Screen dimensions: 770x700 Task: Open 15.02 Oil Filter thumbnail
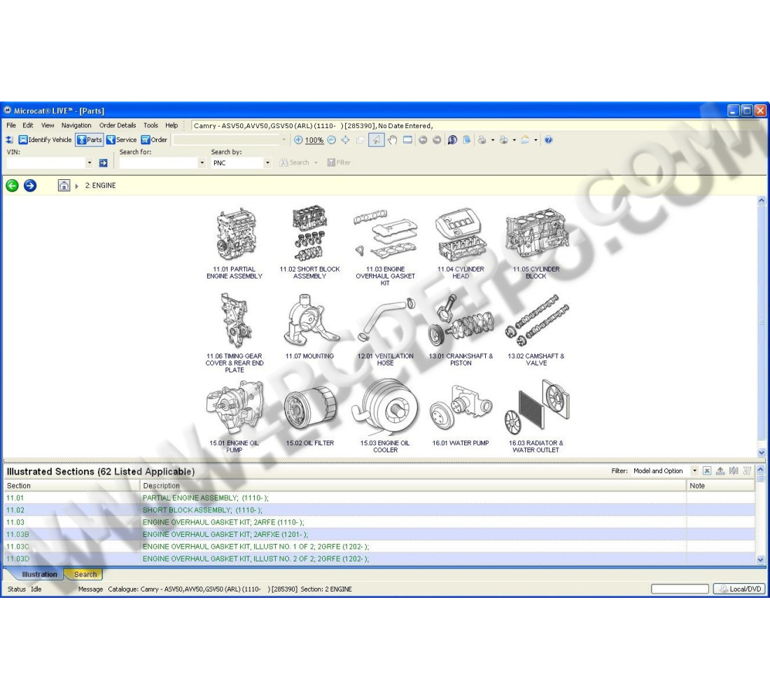tap(310, 415)
